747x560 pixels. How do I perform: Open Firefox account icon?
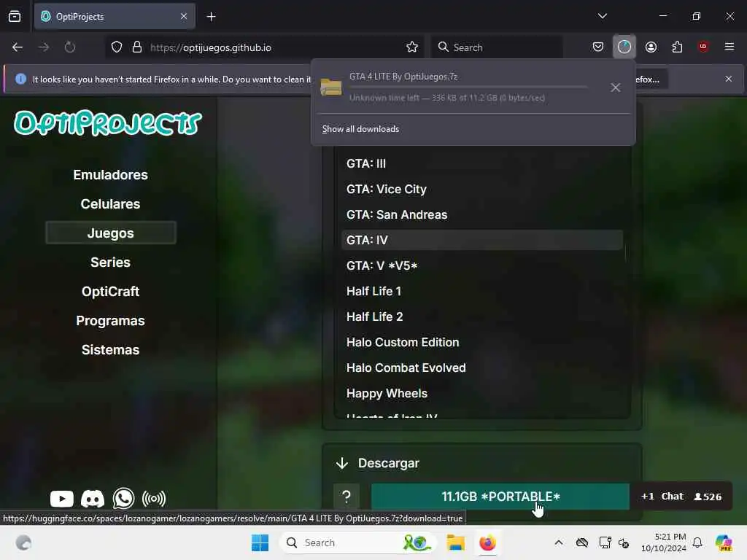[x=651, y=47]
